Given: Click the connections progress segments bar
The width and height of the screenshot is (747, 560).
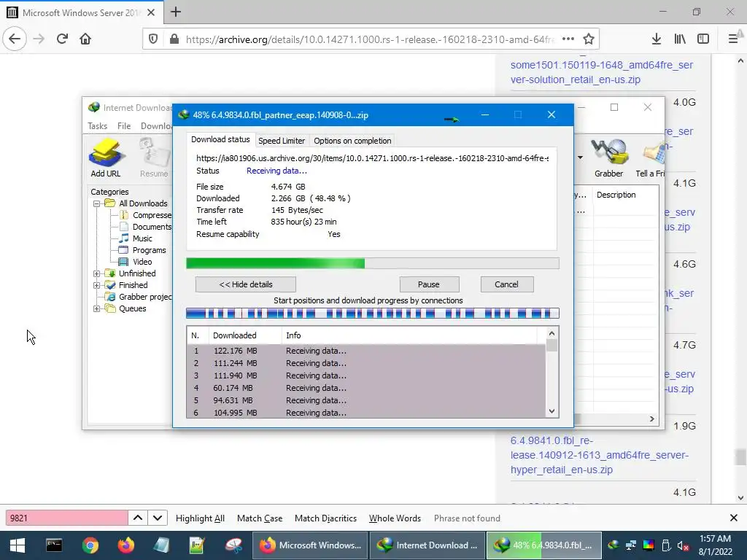Looking at the screenshot, I should point(373,314).
